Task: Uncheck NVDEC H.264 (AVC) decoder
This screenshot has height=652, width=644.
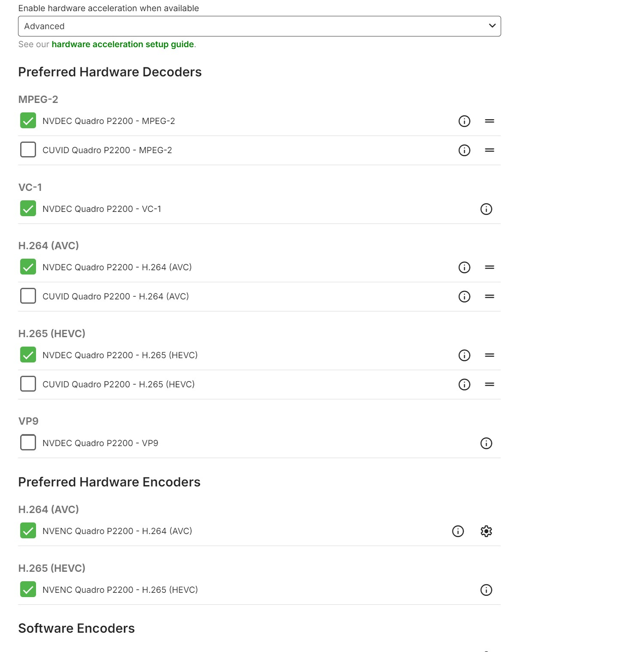Action: coord(28,267)
